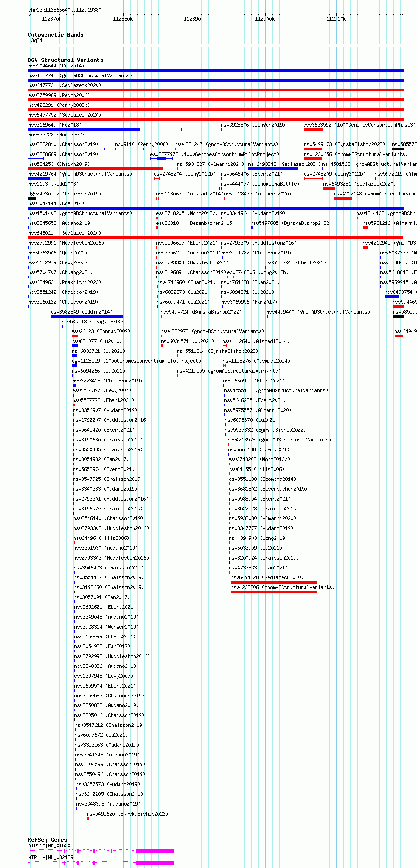Open nsv4390903 (Wong2019) variant label
Image resolution: width=417 pixels, height=868 pixels.
258,538
